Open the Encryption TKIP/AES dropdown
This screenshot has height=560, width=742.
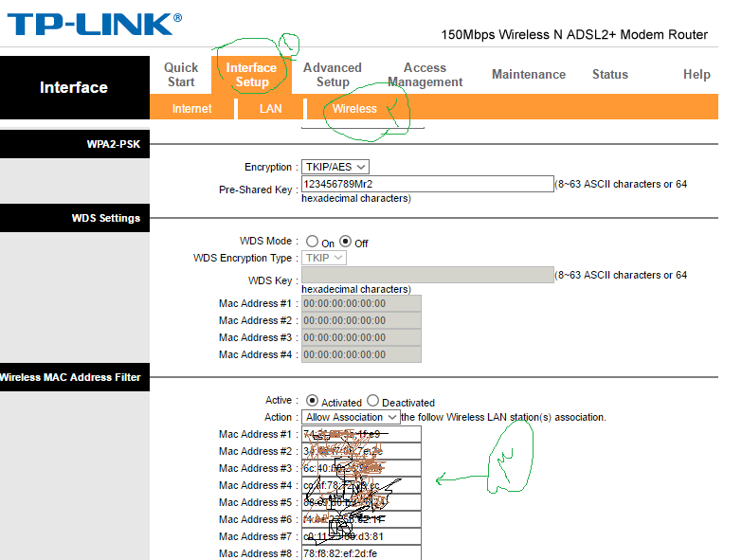click(335, 167)
